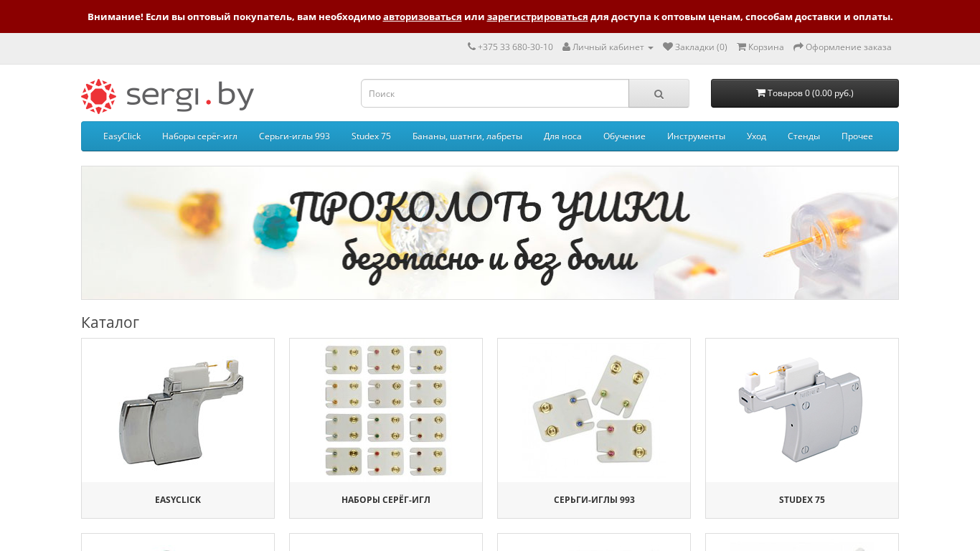Click the magnifier search button
This screenshot has width=980, height=551.
click(x=659, y=93)
